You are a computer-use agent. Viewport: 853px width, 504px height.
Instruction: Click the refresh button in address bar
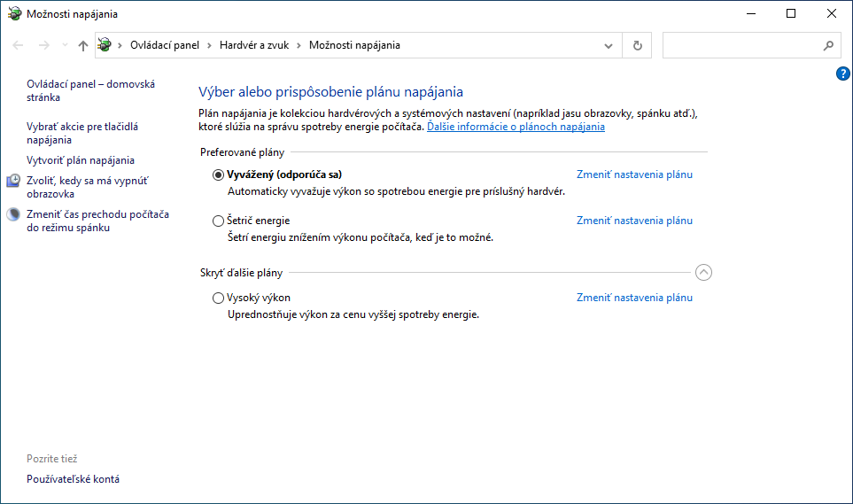pyautogui.click(x=637, y=45)
